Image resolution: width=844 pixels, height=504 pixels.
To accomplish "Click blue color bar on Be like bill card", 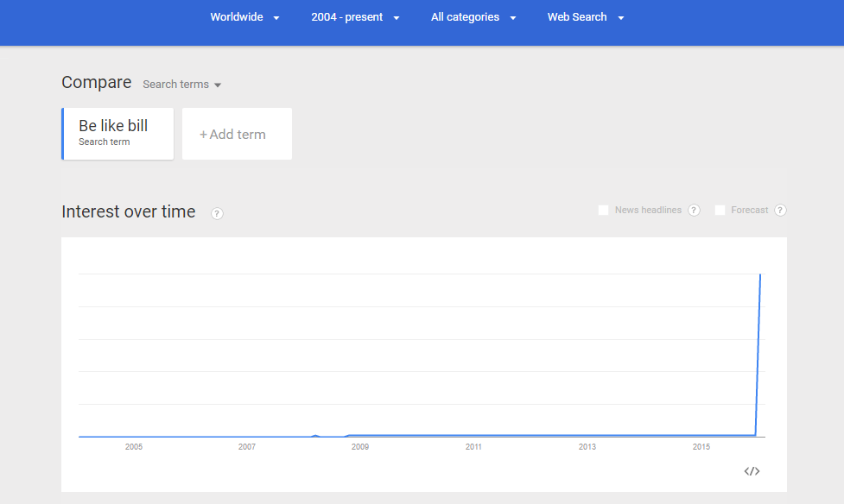I will click(x=63, y=134).
